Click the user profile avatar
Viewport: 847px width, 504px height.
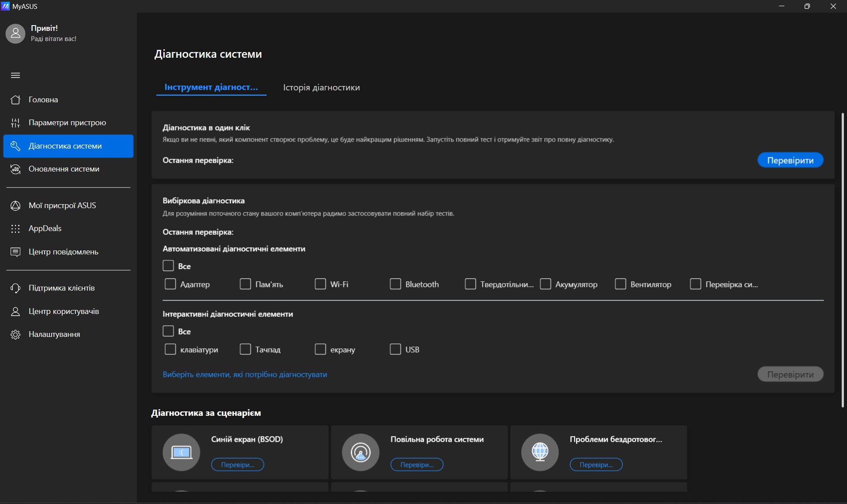(15, 34)
